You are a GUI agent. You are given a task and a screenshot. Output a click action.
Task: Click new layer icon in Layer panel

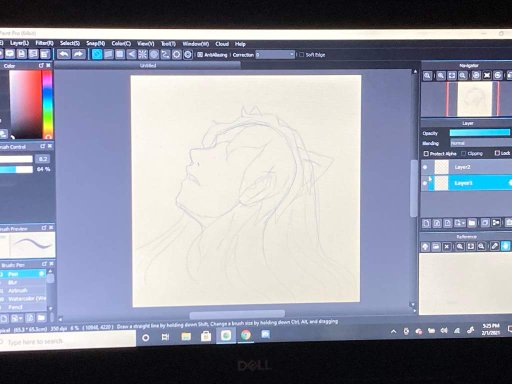[x=426, y=223]
